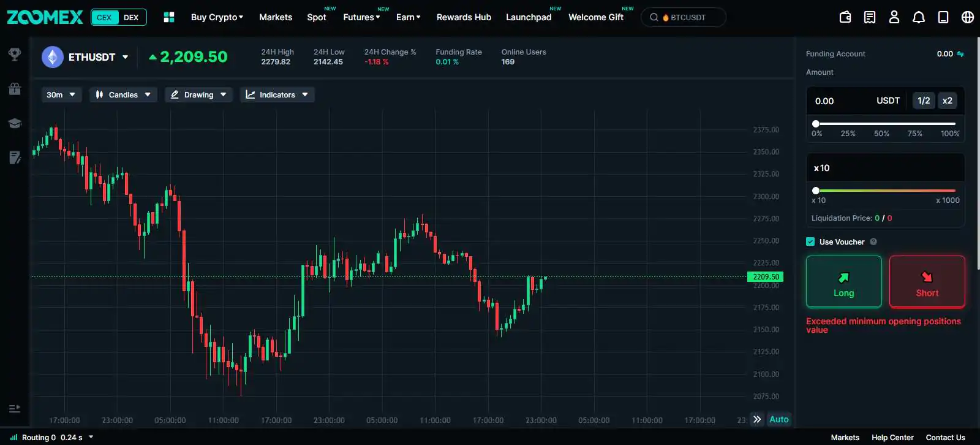
Task: Click the ZOOMEX logo
Action: [45, 17]
